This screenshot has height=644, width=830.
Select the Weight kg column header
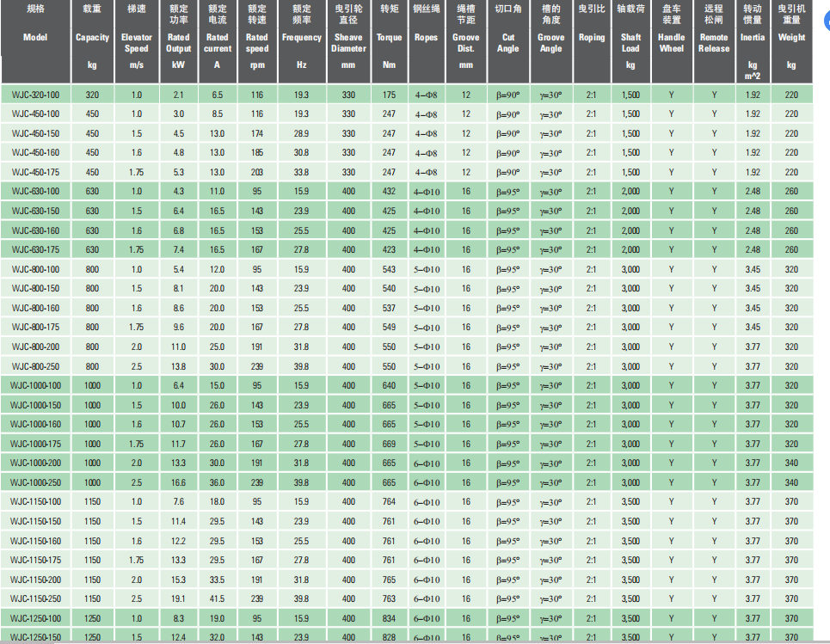coord(791,41)
